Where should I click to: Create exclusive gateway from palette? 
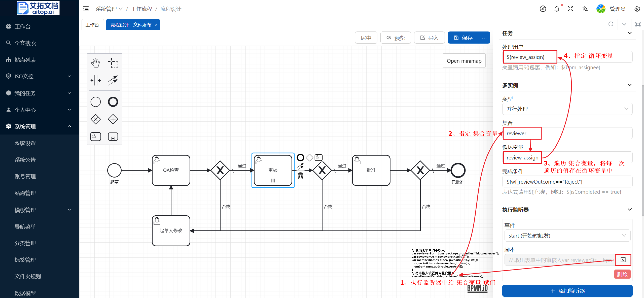[x=95, y=119]
